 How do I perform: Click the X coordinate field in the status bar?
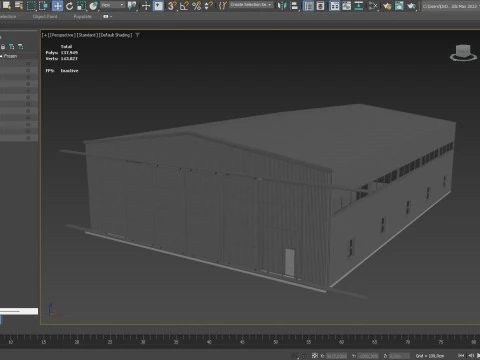[x=336, y=356]
